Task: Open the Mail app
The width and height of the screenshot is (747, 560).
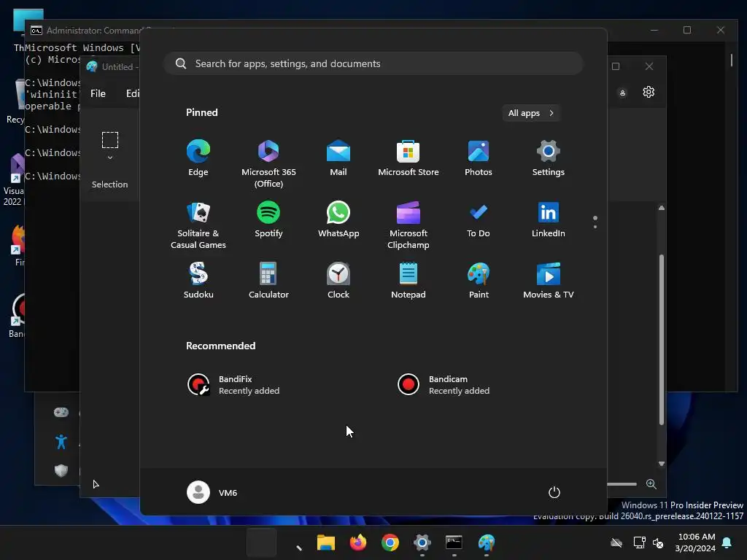Action: pos(338,158)
